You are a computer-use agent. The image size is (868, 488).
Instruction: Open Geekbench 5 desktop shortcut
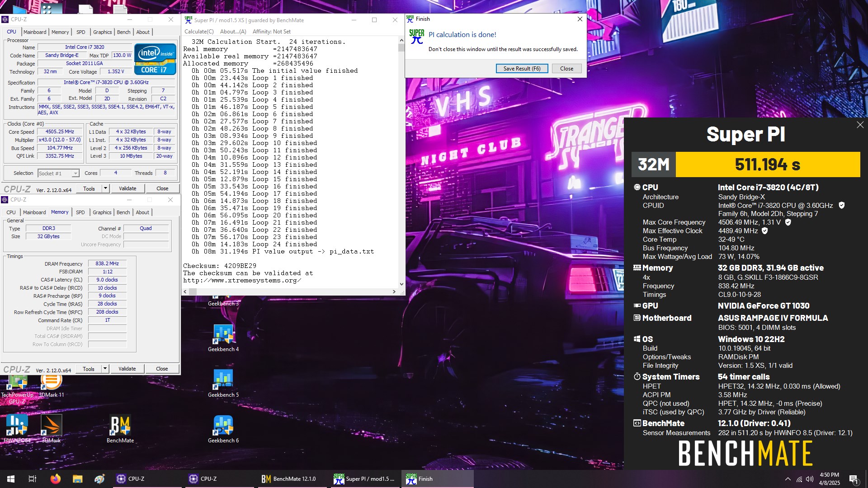(223, 383)
